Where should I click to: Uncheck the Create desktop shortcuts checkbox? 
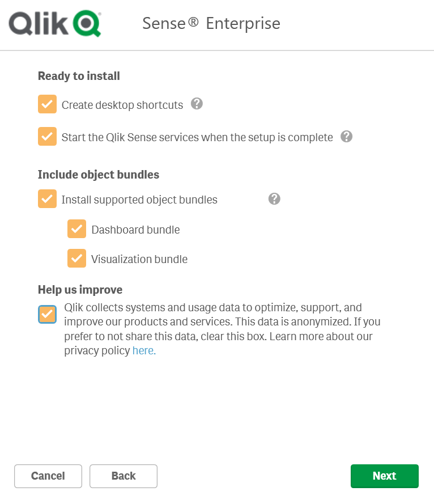tap(47, 104)
